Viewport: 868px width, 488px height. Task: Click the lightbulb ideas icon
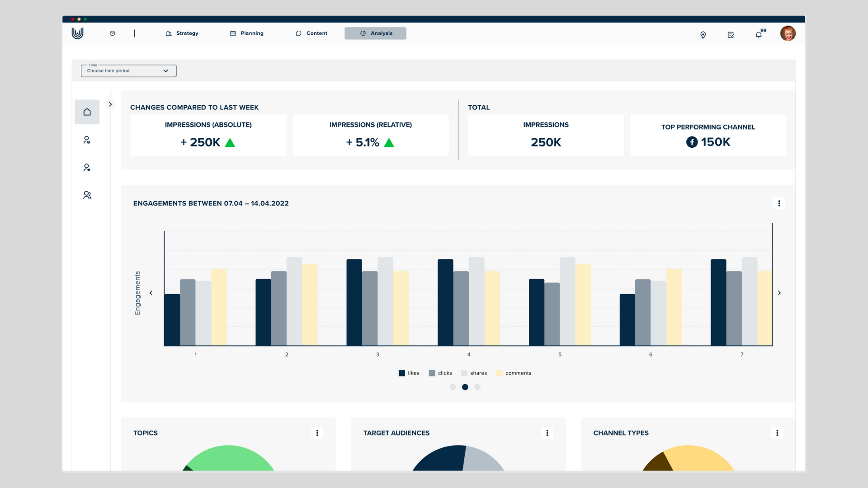[703, 35]
